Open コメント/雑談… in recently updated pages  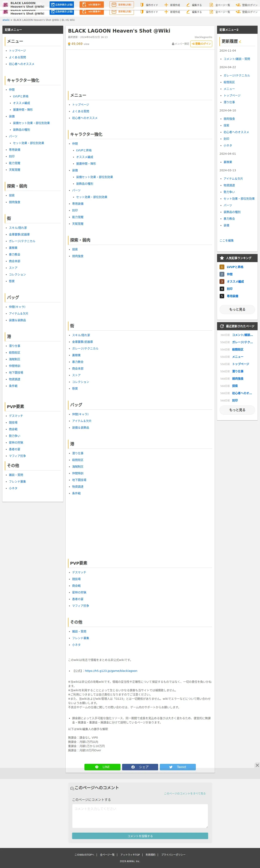point(242,335)
